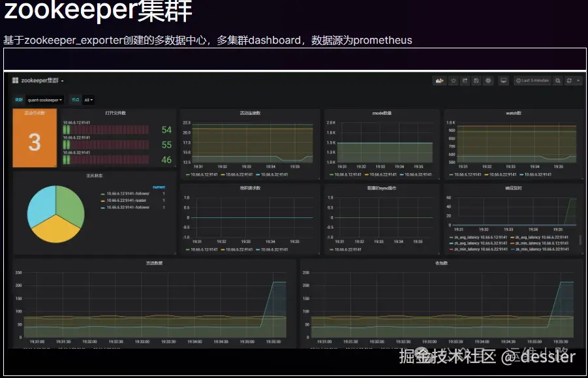Open the Last 5 minutes time picker
Screen dimensions: 588x378
[x=533, y=80]
